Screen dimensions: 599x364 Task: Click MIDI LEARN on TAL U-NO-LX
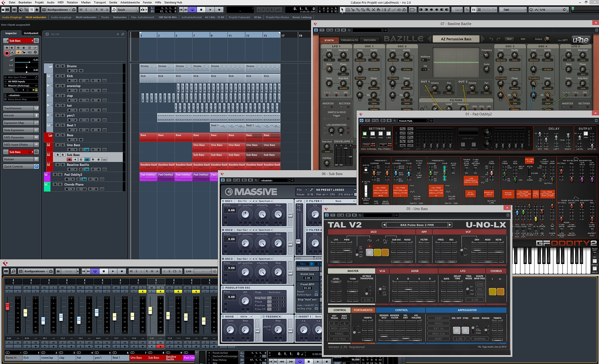339,328
